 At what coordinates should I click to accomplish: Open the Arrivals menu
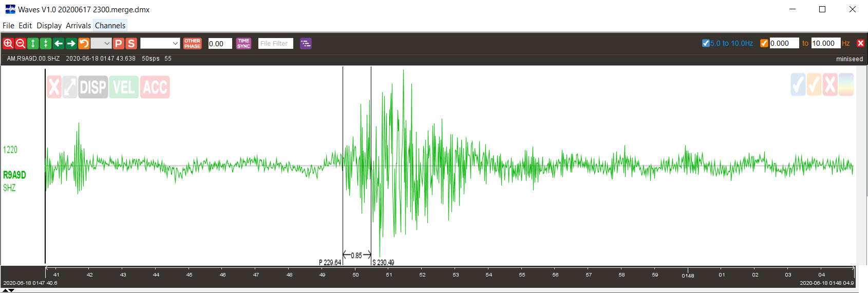click(x=78, y=26)
